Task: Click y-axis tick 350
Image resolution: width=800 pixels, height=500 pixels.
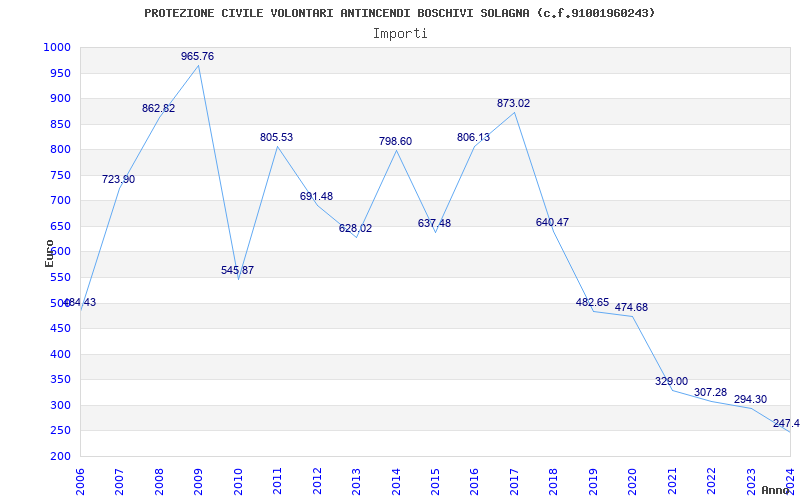Action: (x=60, y=380)
